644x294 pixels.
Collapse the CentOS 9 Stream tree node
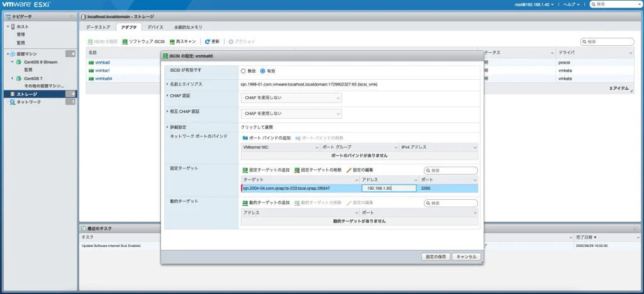click(x=13, y=62)
